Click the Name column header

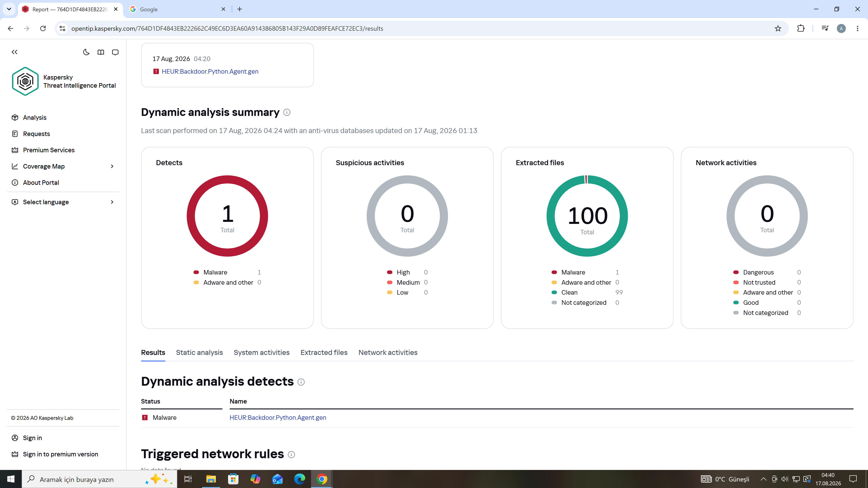[238, 401]
